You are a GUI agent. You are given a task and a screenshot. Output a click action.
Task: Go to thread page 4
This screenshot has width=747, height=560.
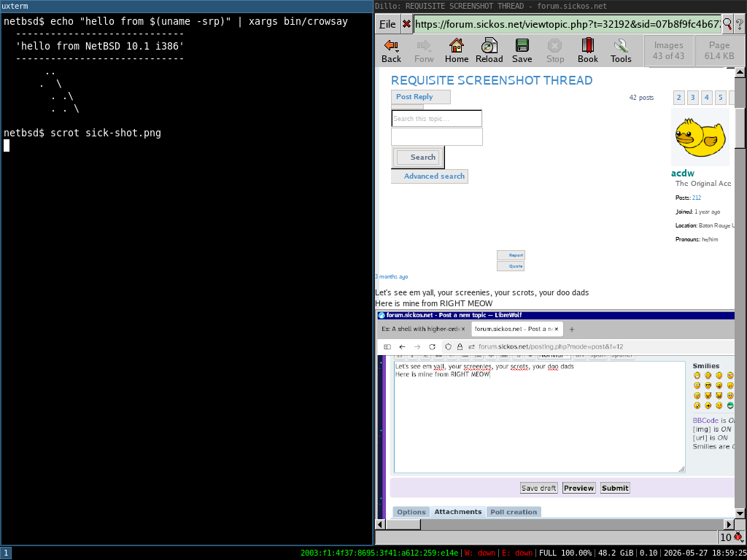(706, 98)
